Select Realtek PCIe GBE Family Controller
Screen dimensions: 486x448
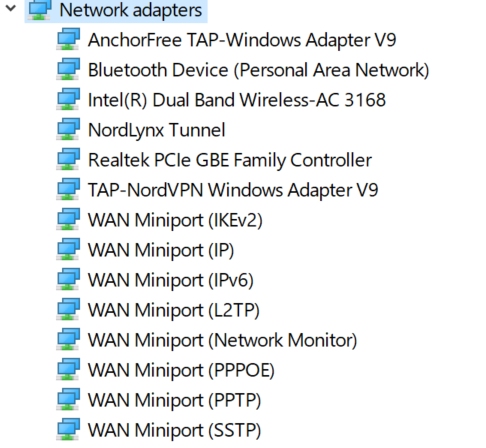pyautogui.click(x=230, y=160)
